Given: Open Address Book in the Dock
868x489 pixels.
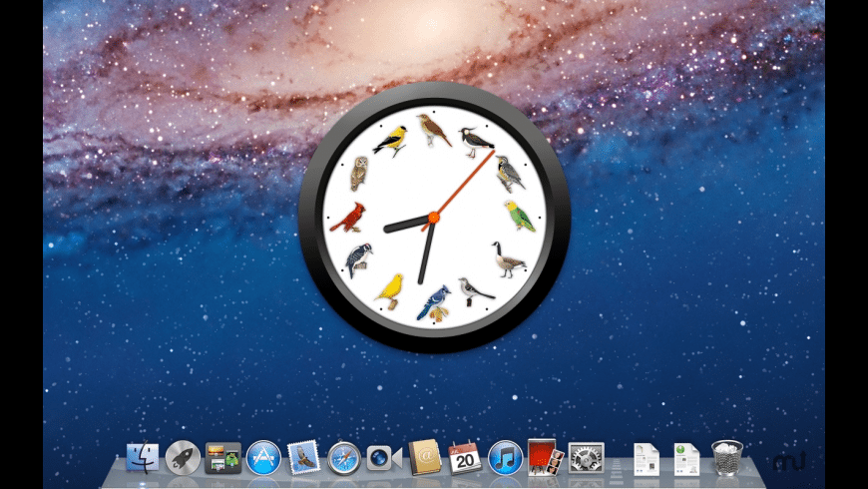Looking at the screenshot, I should coord(425,457).
